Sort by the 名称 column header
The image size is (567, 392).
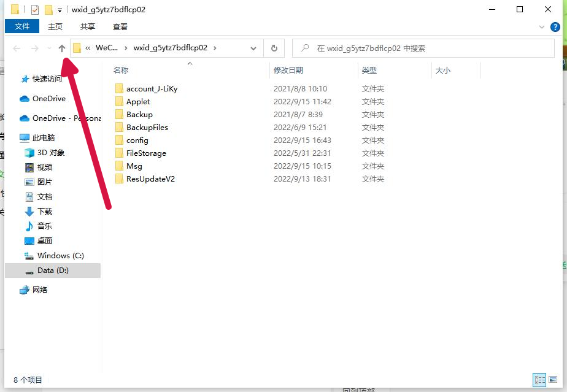click(121, 70)
